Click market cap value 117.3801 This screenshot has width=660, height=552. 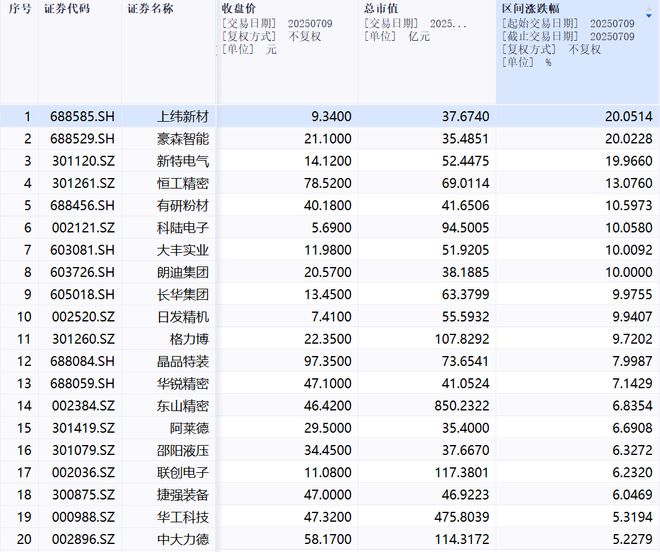coord(462,472)
